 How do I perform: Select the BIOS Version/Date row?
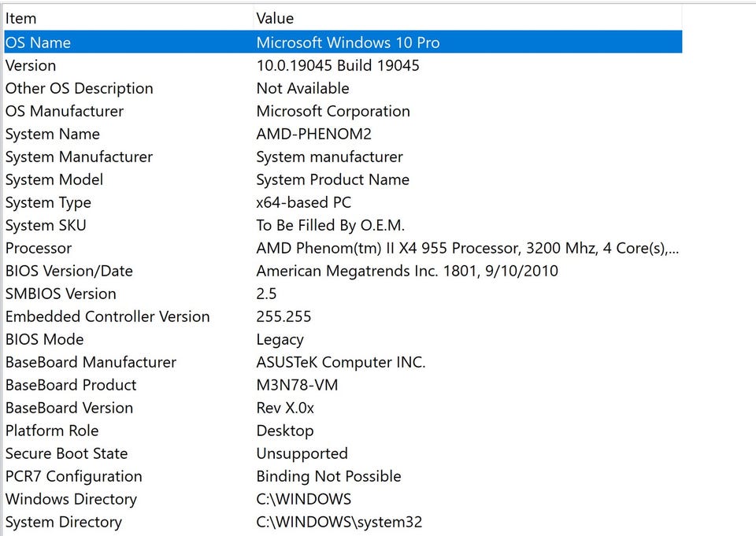[x=69, y=271]
